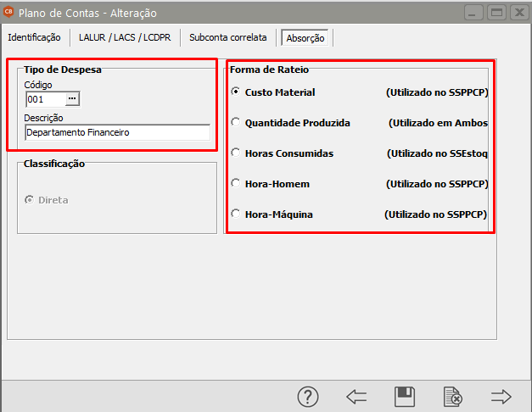Select the Custo Material radio option
The image size is (532, 412).
click(x=236, y=92)
